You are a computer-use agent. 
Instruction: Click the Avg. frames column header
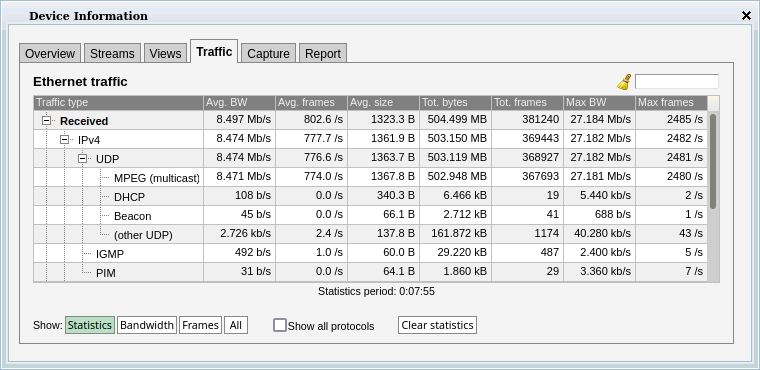(311, 103)
